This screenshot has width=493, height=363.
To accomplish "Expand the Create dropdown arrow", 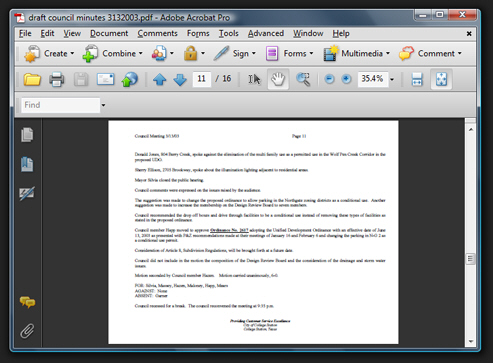I will click(x=72, y=53).
